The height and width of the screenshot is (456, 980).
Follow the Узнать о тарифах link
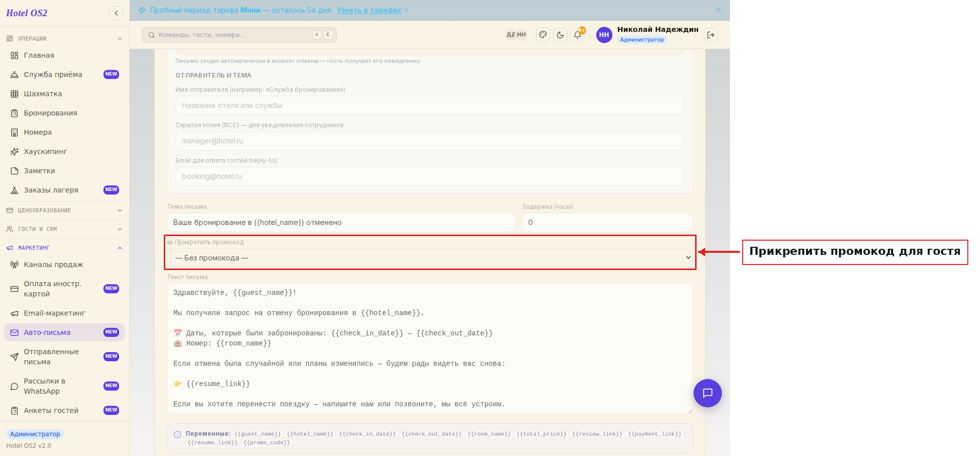click(x=369, y=10)
